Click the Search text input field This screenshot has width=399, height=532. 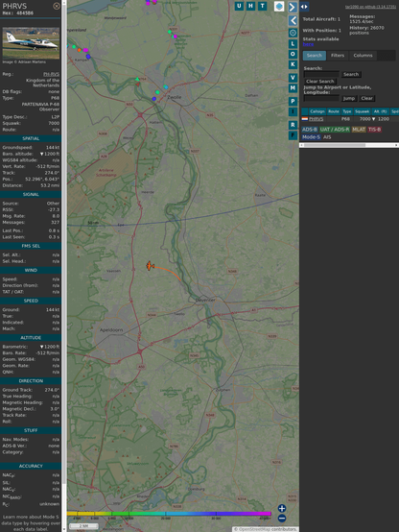[321, 74]
